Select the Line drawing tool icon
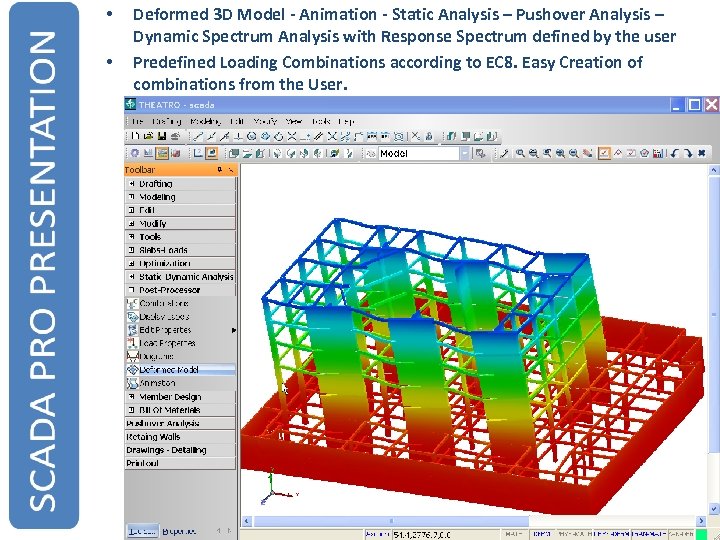720x540 pixels. point(198,136)
